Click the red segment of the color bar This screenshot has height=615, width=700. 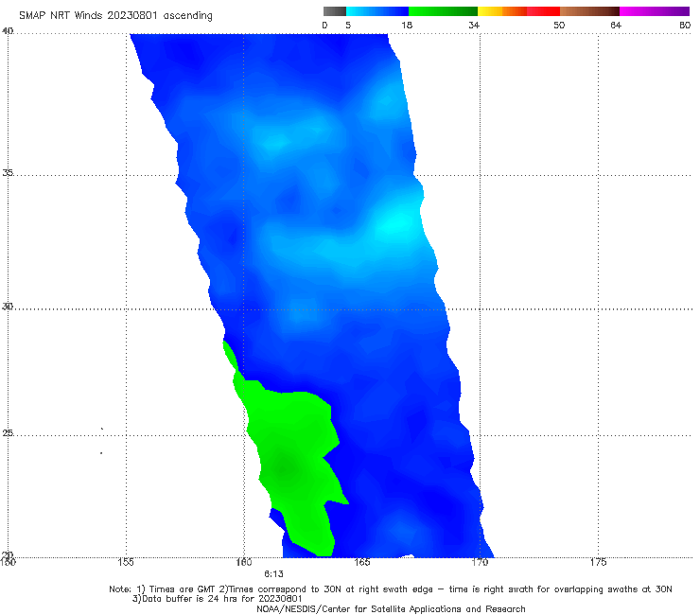coord(543,11)
